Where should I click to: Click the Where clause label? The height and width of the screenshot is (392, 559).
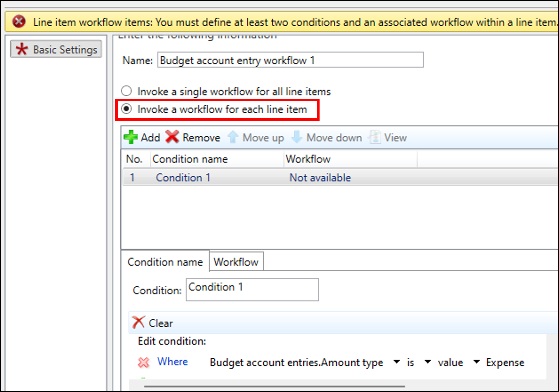(x=172, y=362)
